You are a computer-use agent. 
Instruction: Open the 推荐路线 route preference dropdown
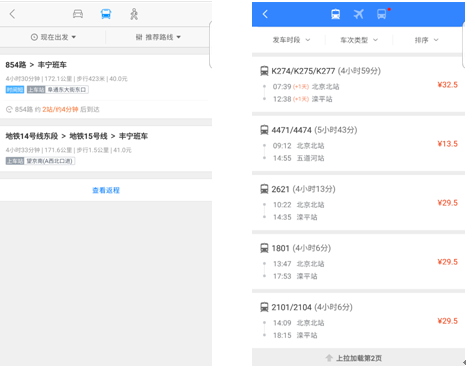(x=158, y=37)
